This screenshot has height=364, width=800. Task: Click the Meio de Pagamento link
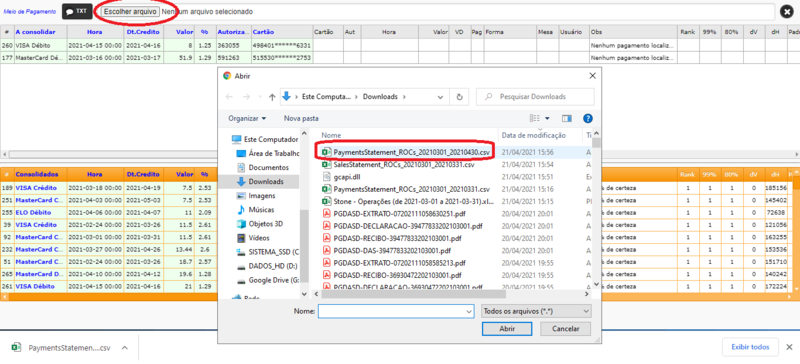point(30,11)
